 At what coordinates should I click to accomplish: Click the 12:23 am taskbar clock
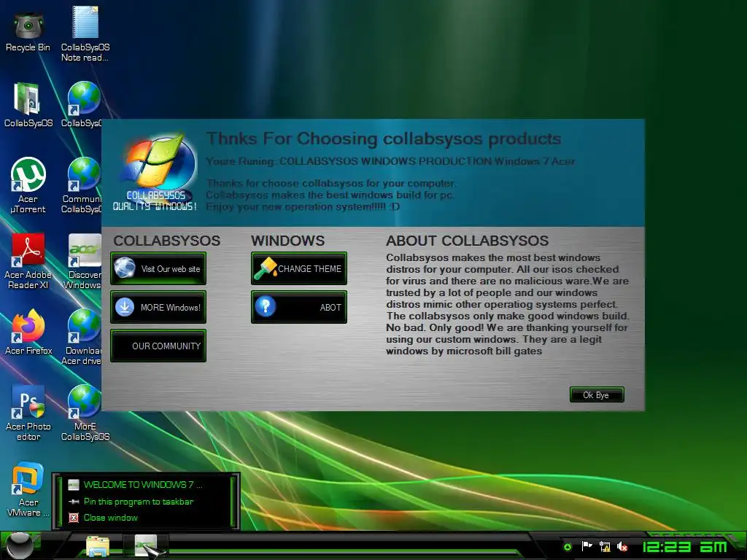click(685, 547)
